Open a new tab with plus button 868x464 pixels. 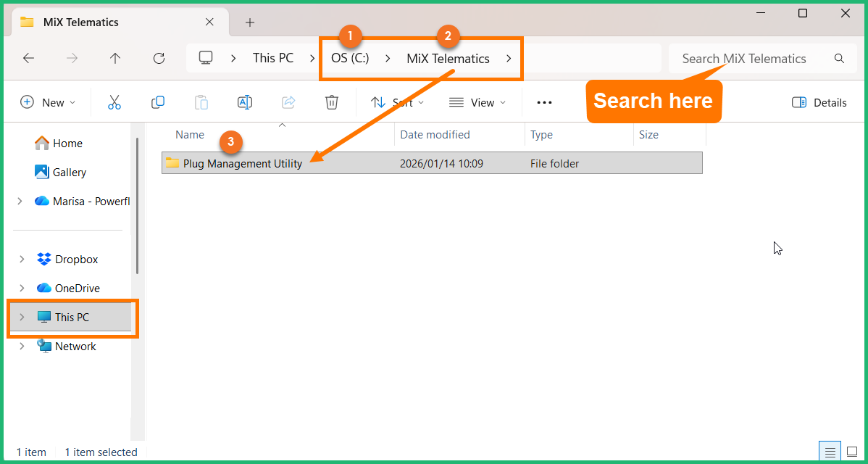click(x=250, y=22)
